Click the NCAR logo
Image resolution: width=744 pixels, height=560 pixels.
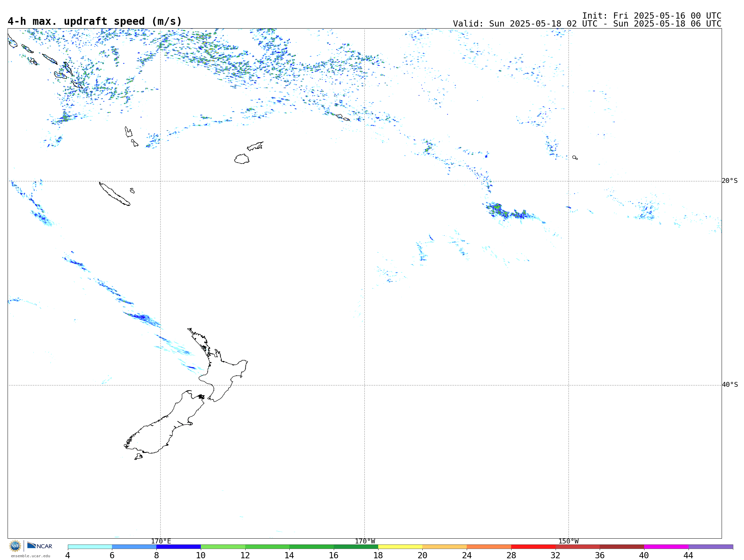pos(40,546)
